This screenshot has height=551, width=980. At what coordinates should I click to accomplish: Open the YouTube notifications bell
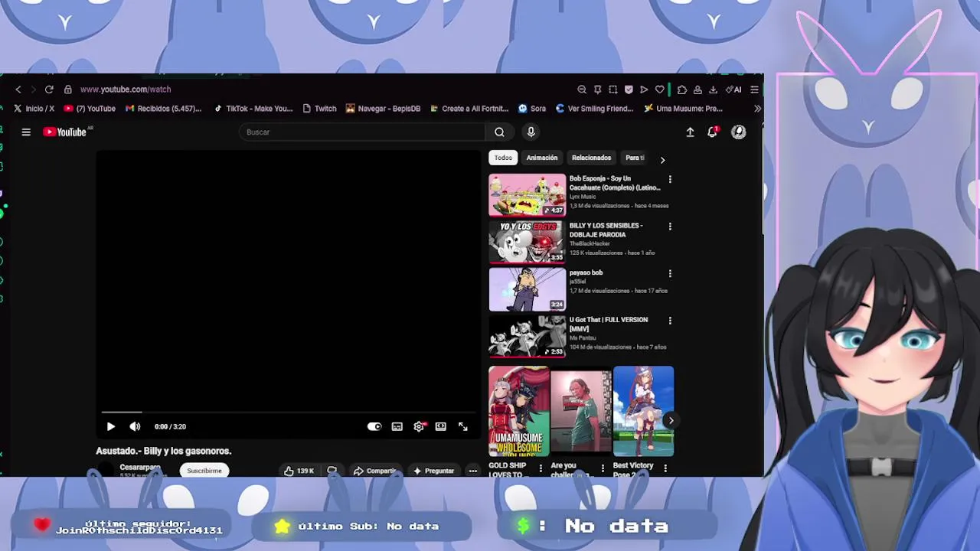coord(713,132)
